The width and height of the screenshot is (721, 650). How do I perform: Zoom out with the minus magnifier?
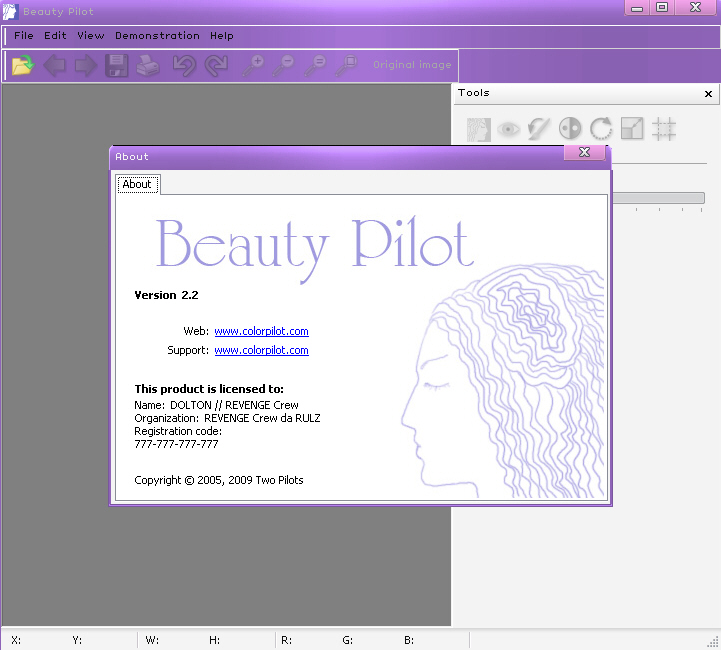pos(284,65)
